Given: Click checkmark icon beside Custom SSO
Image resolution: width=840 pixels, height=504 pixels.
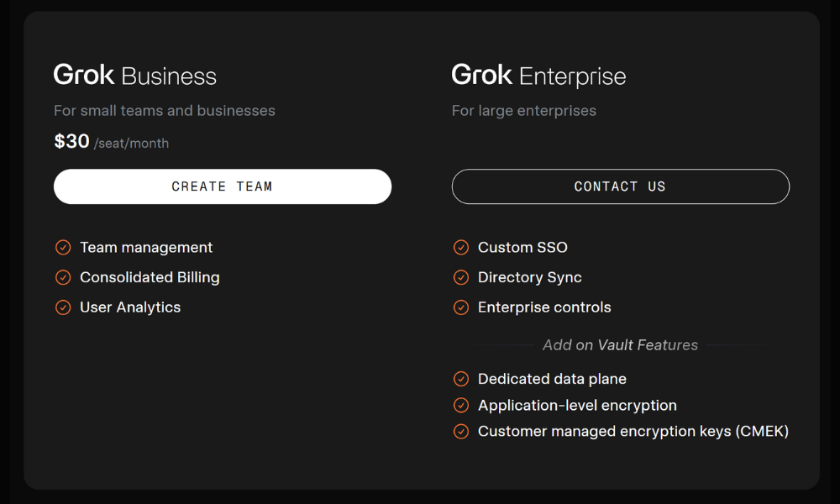Looking at the screenshot, I should point(460,248).
